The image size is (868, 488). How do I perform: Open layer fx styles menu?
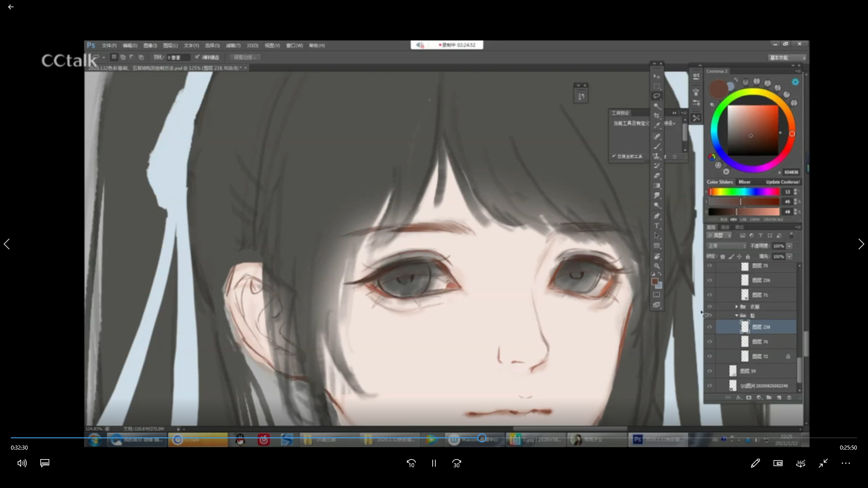(x=739, y=398)
